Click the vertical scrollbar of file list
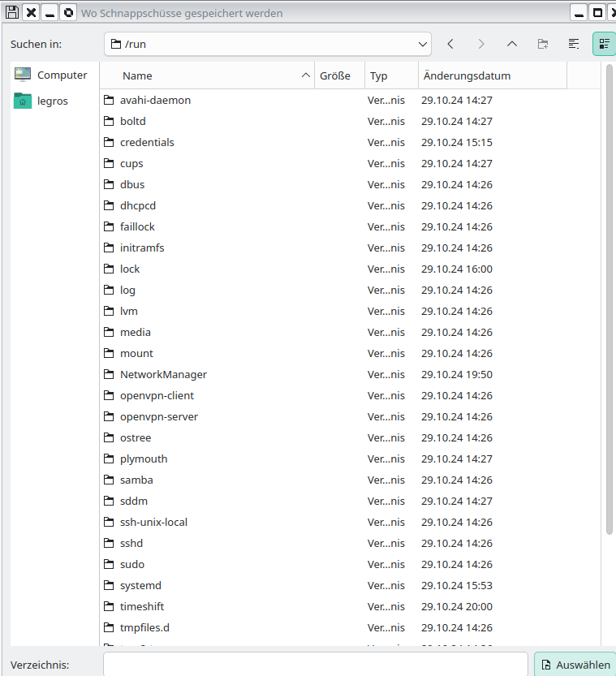The width and height of the screenshot is (616, 676). pos(610,300)
